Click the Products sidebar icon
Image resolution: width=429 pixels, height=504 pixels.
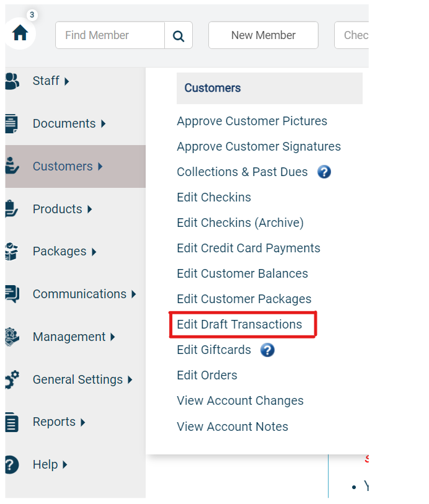point(11,209)
